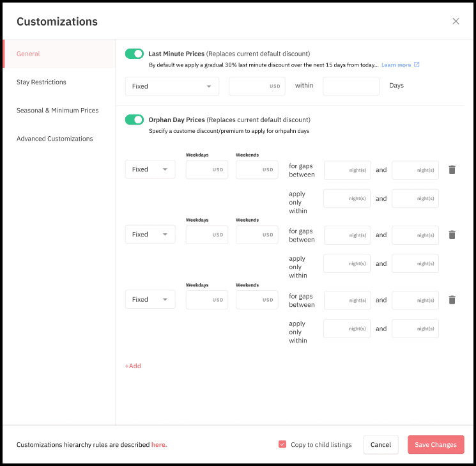
Task: Focus second rule gaps between maximum nights
Action: click(x=415, y=235)
